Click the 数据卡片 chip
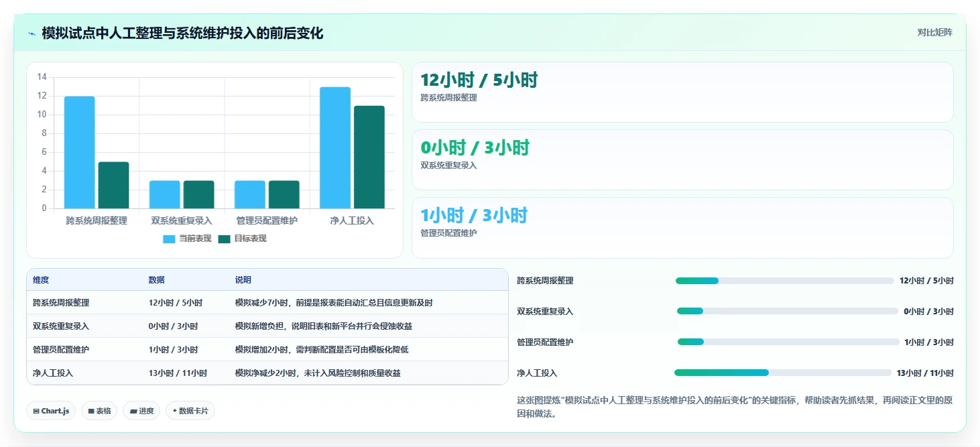980x447 pixels. 190,411
